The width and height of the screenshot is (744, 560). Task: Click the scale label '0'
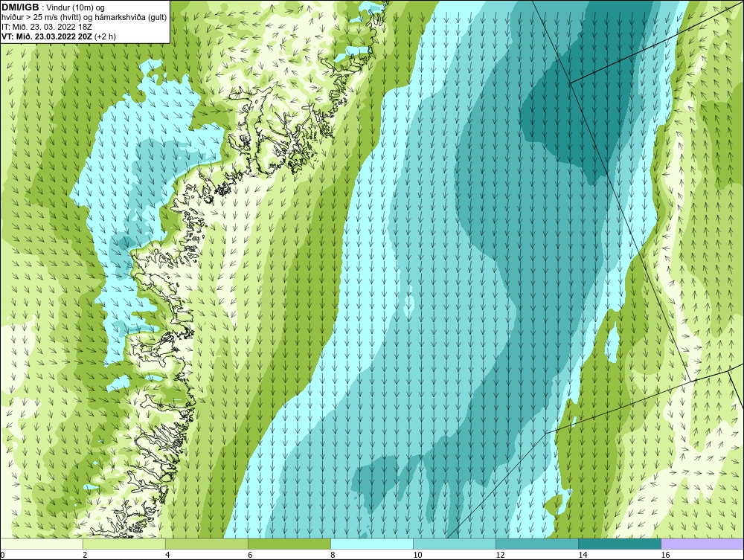click(x=2, y=555)
